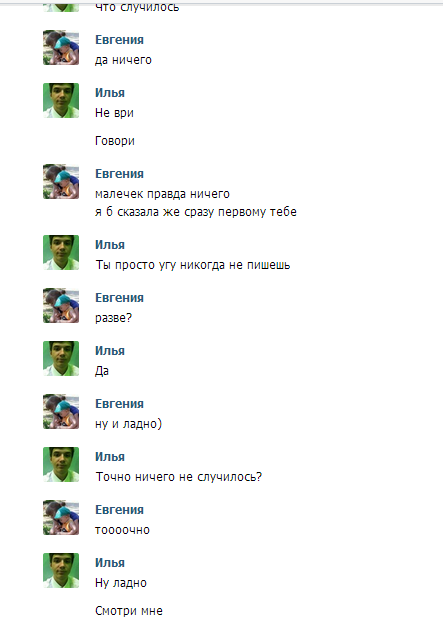The height and width of the screenshot is (630, 443).
Task: Click Илья name above "Ты просто угу никогда"
Action: pyautogui.click(x=110, y=245)
